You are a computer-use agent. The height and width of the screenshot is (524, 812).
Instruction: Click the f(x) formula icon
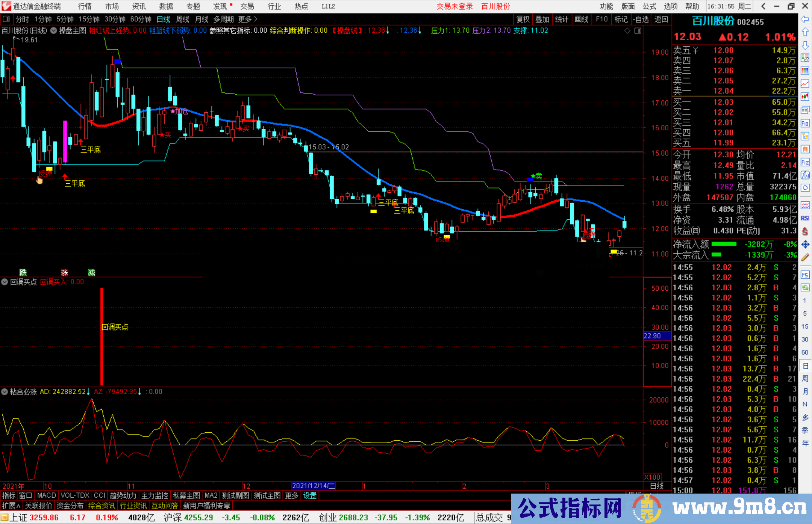[x=805, y=175]
